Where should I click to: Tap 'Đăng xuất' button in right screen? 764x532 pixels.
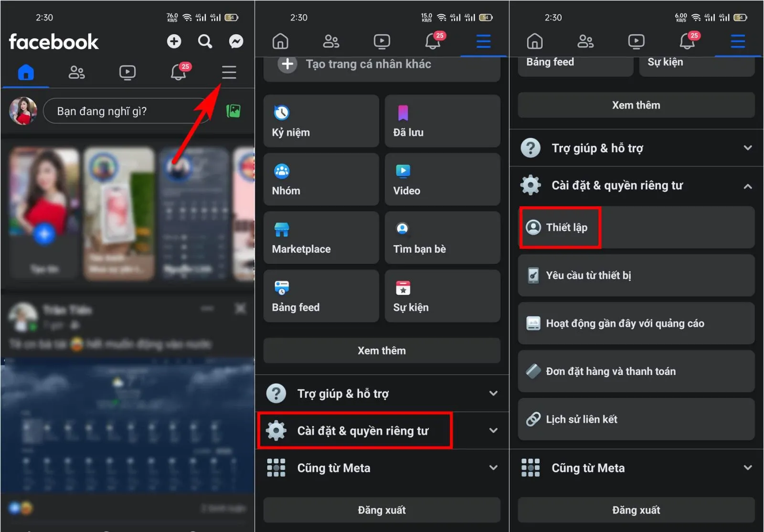pyautogui.click(x=637, y=510)
